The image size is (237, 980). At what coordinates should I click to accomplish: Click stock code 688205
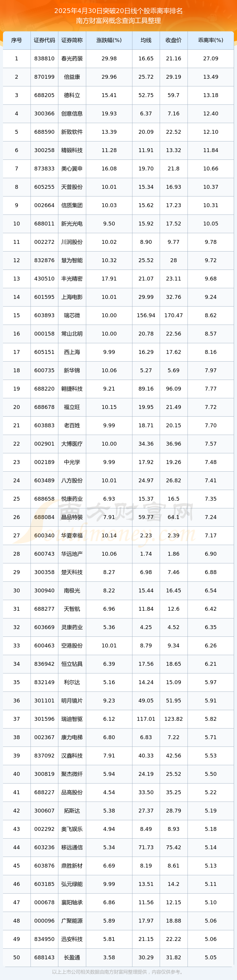pos(44,95)
